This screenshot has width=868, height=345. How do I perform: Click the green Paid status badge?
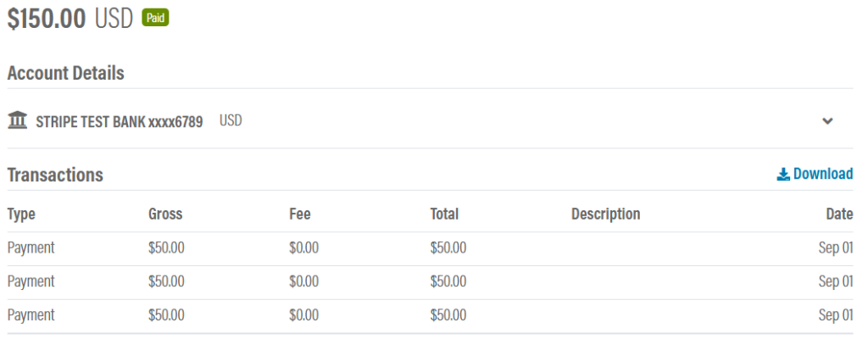tap(156, 18)
